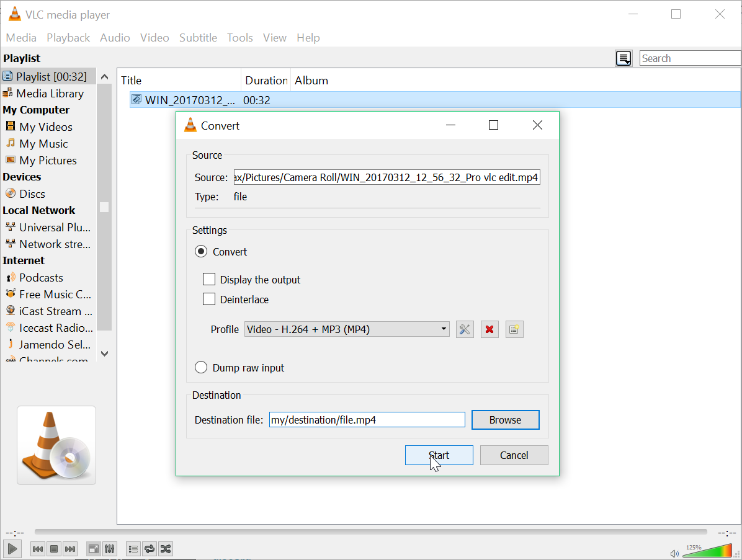Stop playback with the stop button

coord(54,549)
